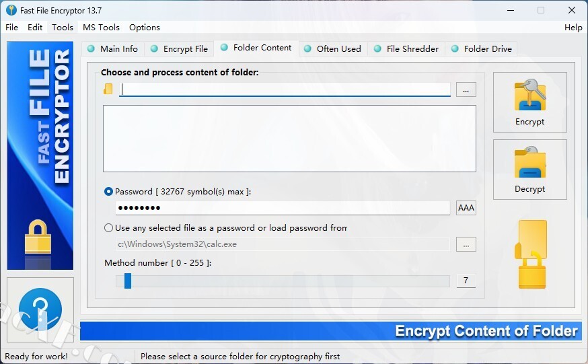The height and width of the screenshot is (364, 588).
Task: Click the yellow folder with padlock image
Action: click(x=531, y=254)
